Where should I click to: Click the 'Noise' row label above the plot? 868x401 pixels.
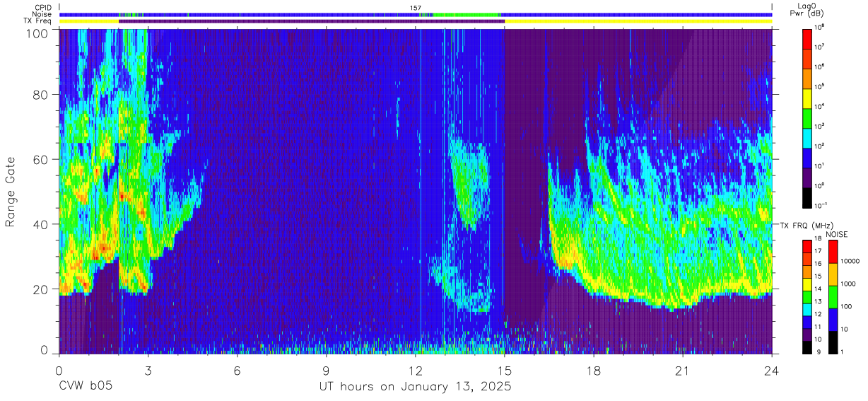[x=42, y=14]
